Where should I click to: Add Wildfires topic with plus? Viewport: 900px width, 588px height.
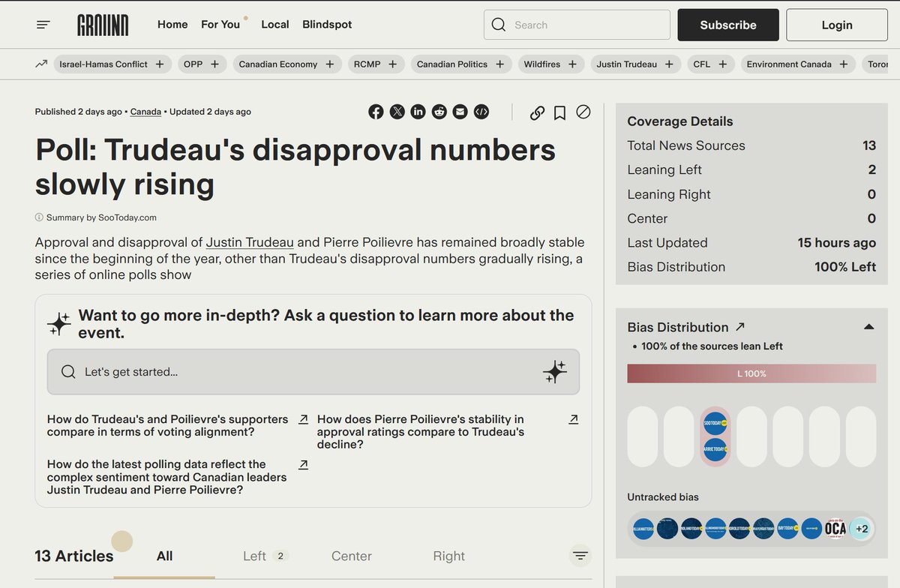click(x=572, y=64)
